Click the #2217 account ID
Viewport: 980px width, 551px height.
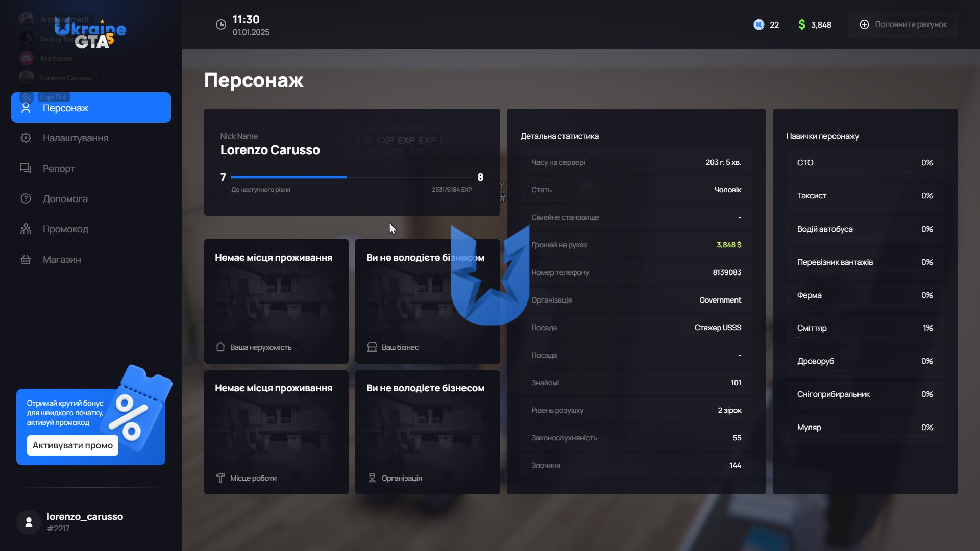58,529
